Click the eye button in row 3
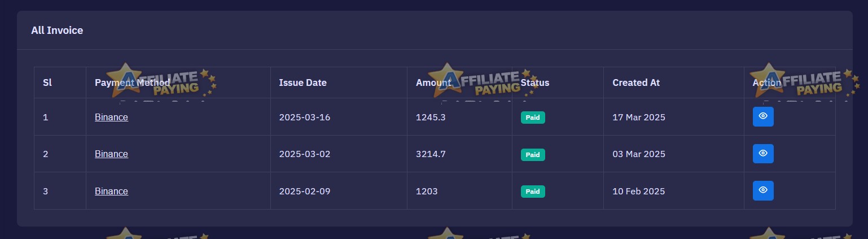This screenshot has width=868, height=239. click(x=763, y=191)
